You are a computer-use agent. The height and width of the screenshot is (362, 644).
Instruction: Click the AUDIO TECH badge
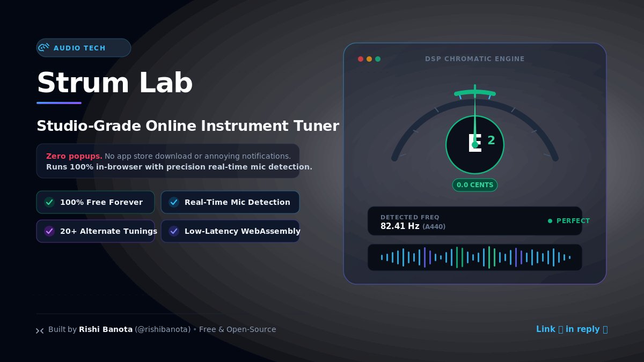coord(84,48)
